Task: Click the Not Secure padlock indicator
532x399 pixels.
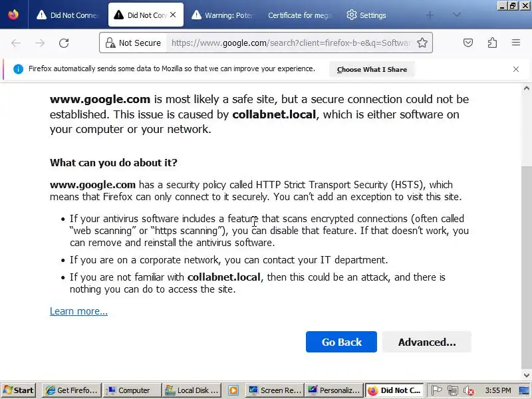Action: [133, 43]
